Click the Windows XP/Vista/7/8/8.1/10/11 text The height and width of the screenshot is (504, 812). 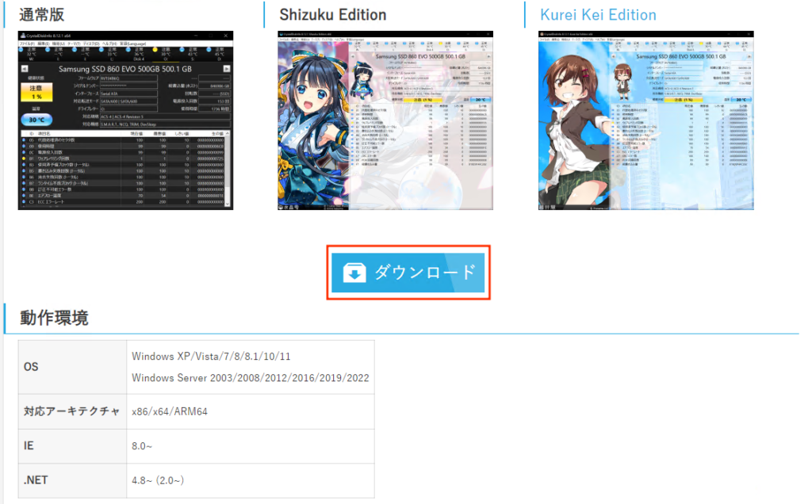click(x=211, y=357)
